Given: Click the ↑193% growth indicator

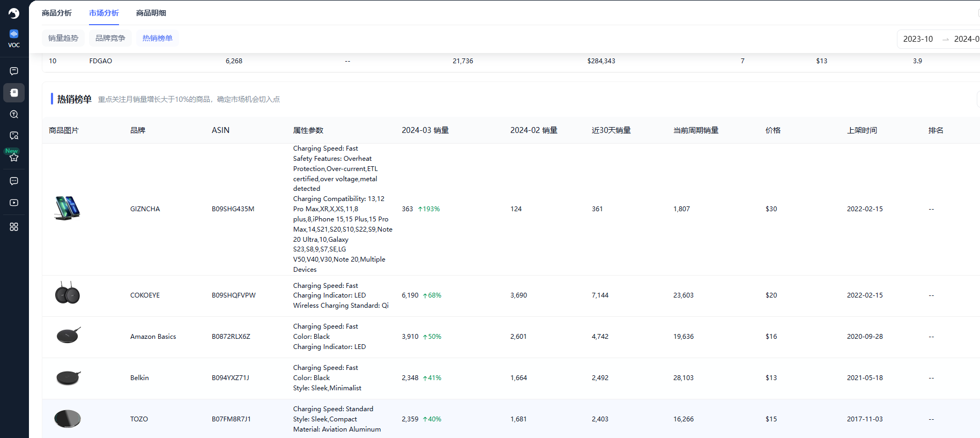Looking at the screenshot, I should [429, 209].
